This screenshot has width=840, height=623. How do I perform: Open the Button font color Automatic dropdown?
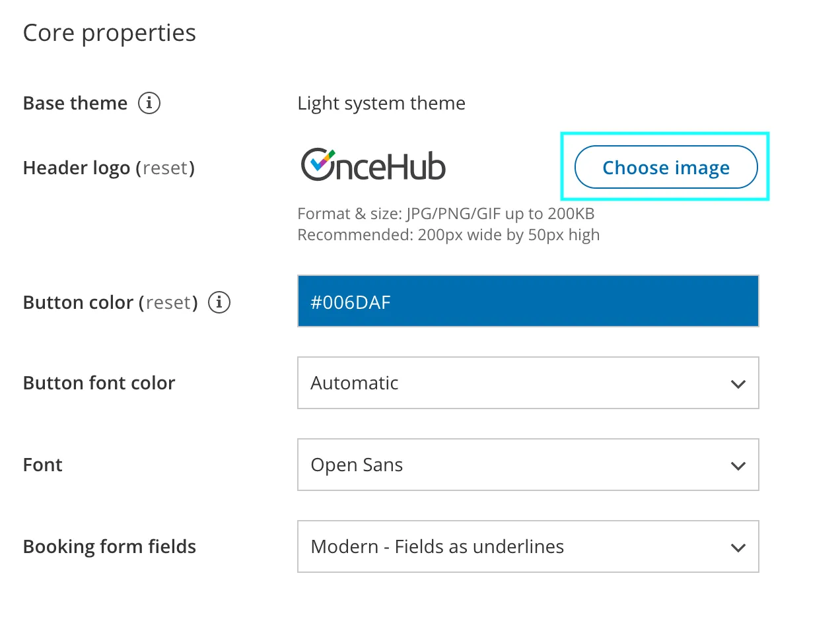click(x=528, y=383)
